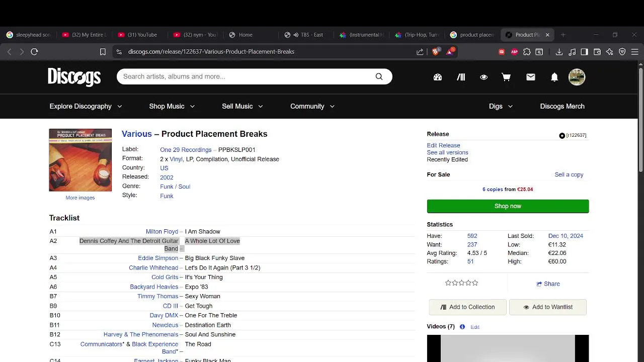The height and width of the screenshot is (362, 644).
Task: Open the Edit Release link
Action: [443, 145]
